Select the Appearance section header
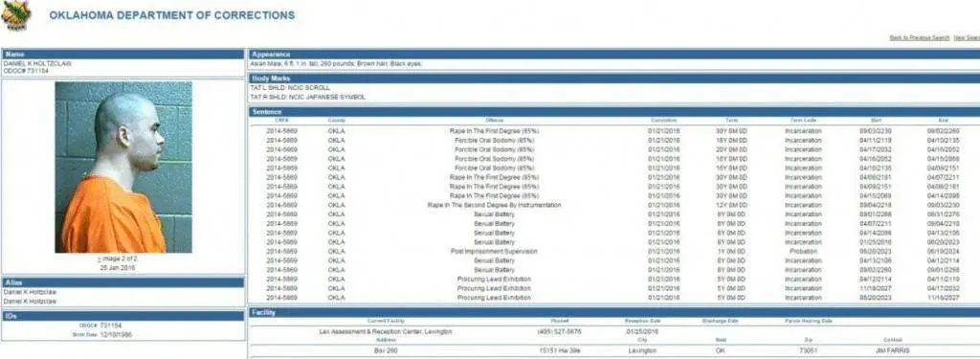 coord(614,55)
